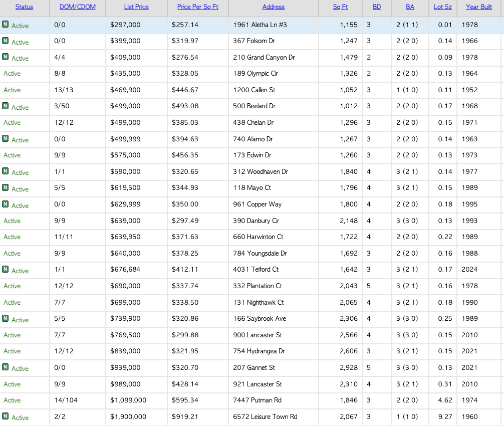
Task: Select the $297,000 list price
Action: click(125, 25)
